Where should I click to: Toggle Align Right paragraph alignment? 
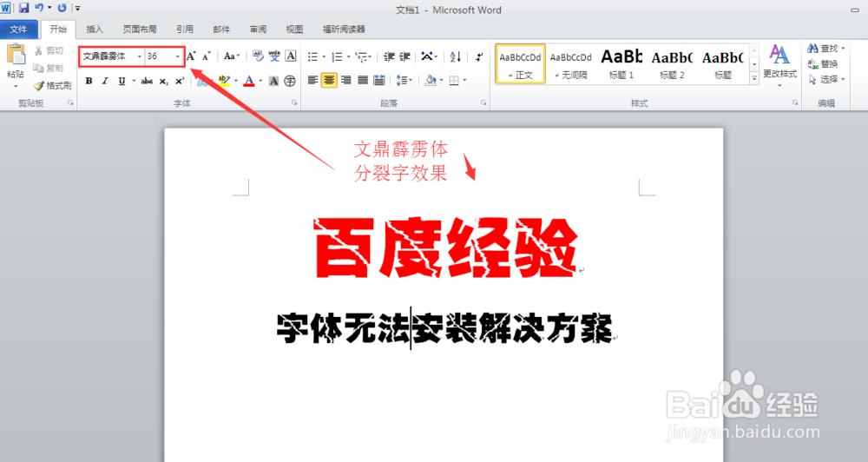click(346, 81)
